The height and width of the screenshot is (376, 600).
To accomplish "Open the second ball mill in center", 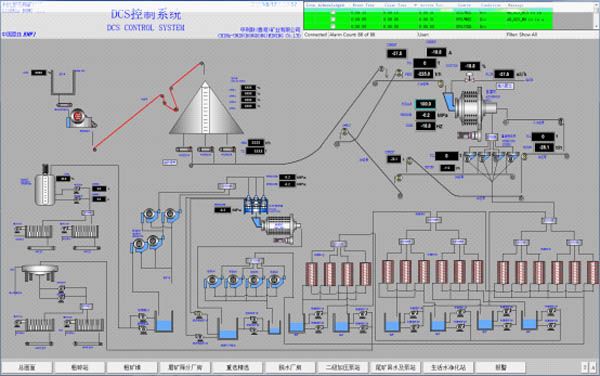I will (280, 228).
